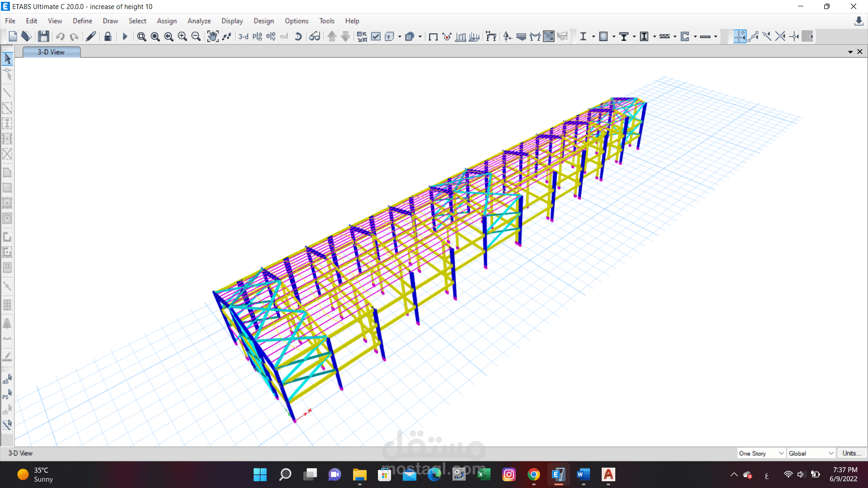This screenshot has width=868, height=488.
Task: Click the Lock/Unlock model padlock icon
Action: (x=108, y=37)
